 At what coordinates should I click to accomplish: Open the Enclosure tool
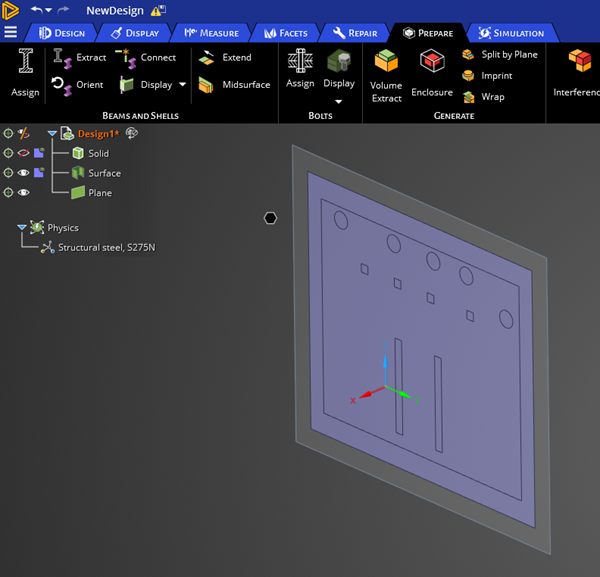click(x=432, y=75)
